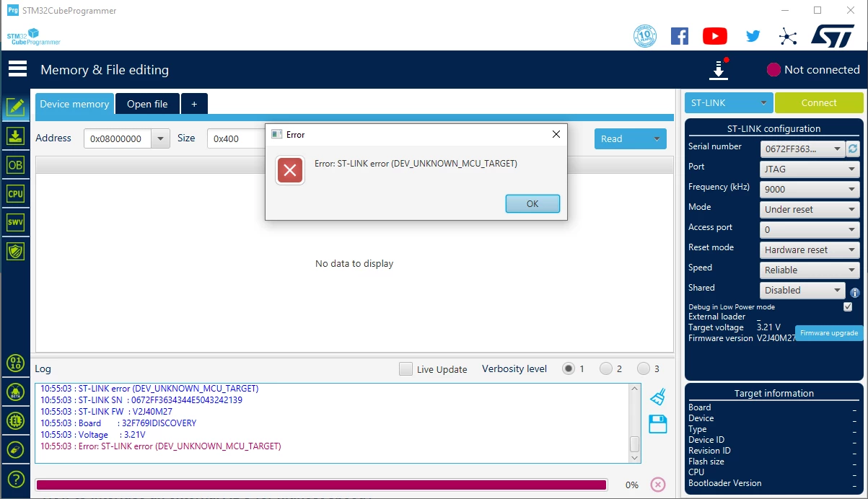
Task: Click the Shared mode info icon
Action: point(855,293)
